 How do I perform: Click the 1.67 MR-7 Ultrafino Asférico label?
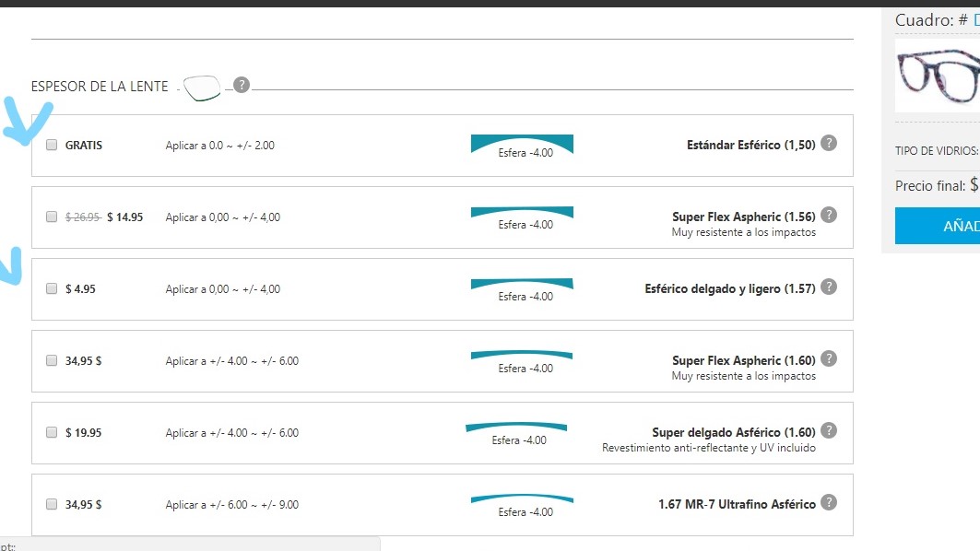click(737, 504)
